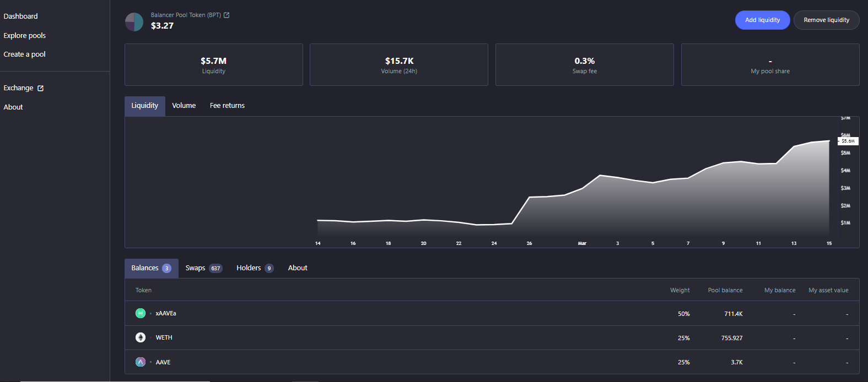868x382 pixels.
Task: Click the 755.927 pool balance value
Action: tap(732, 338)
